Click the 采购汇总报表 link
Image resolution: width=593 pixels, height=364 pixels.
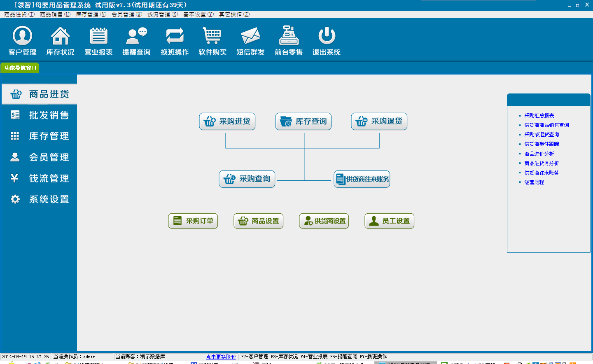(539, 116)
